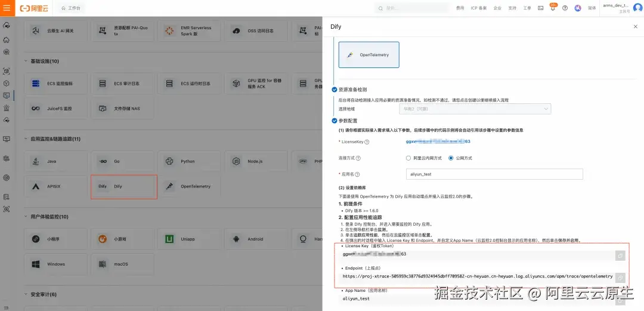Open the ECS 监控指标 card
Image resolution: width=644 pixels, height=311 pixels.
click(x=56, y=84)
